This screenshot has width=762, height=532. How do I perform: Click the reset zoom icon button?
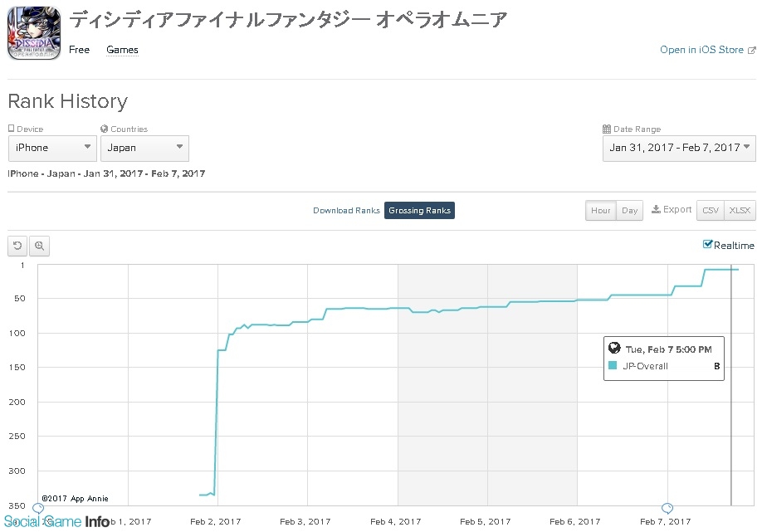(x=17, y=246)
